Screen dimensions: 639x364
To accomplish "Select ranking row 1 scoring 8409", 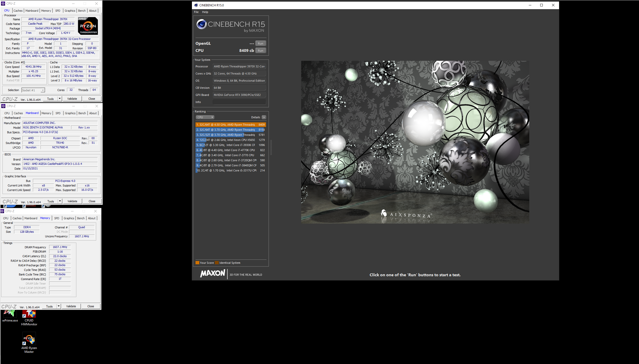I will (231, 125).
